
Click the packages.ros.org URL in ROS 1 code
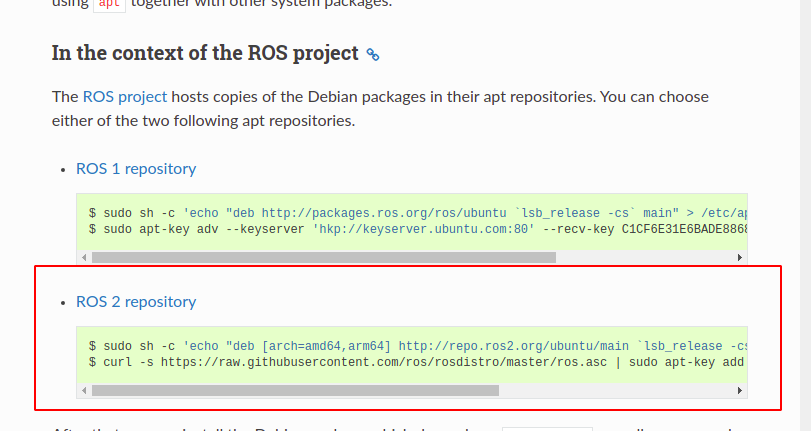(384, 213)
